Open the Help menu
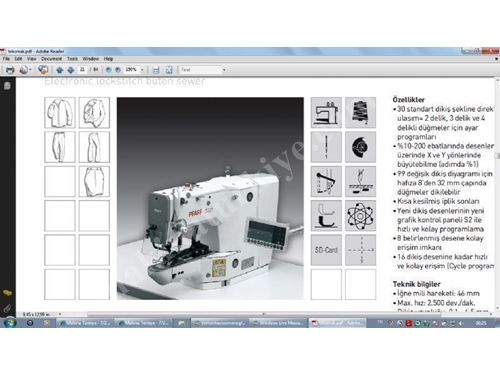The image size is (500, 375). click(108, 59)
